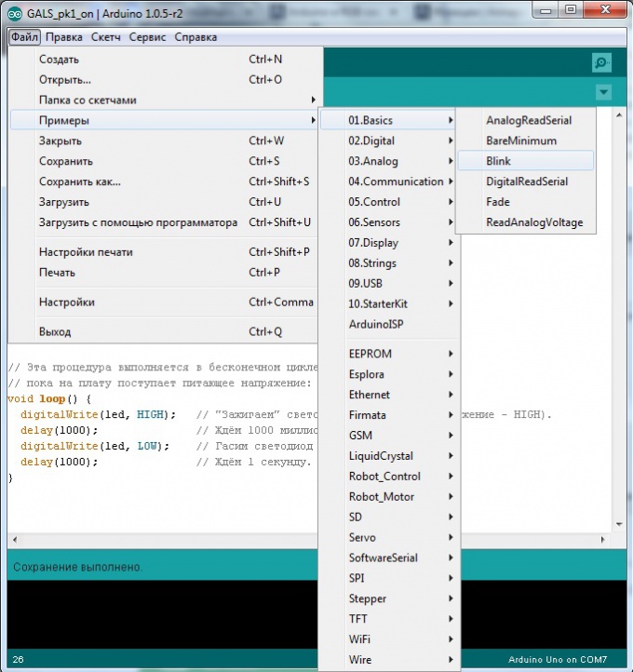Select Открыть... menu entry

(x=164, y=80)
